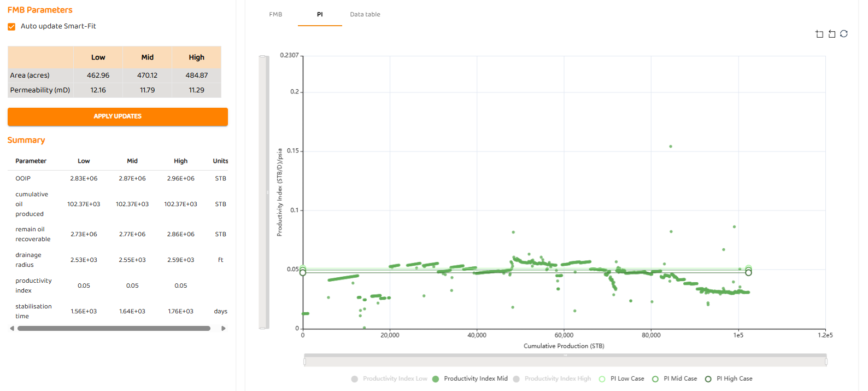The height and width of the screenshot is (391, 868).
Task: Activate the chart zoom-area select tool
Action: point(819,34)
